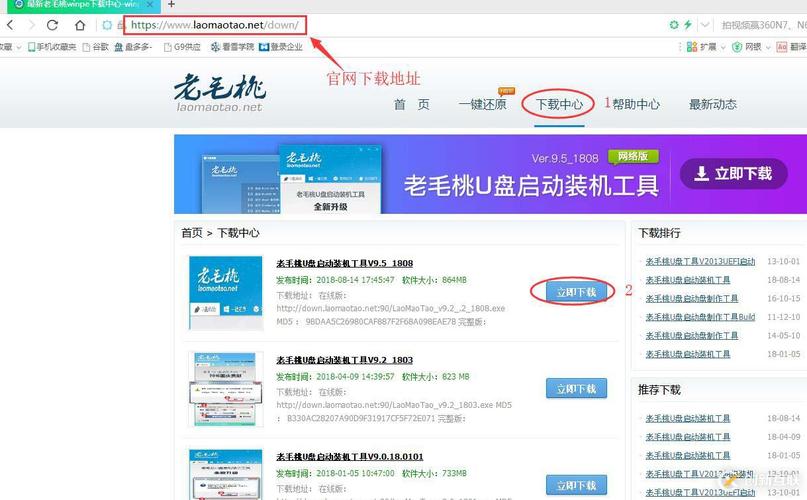
Task: Click the 翻译 translate icon
Action: [x=782, y=47]
